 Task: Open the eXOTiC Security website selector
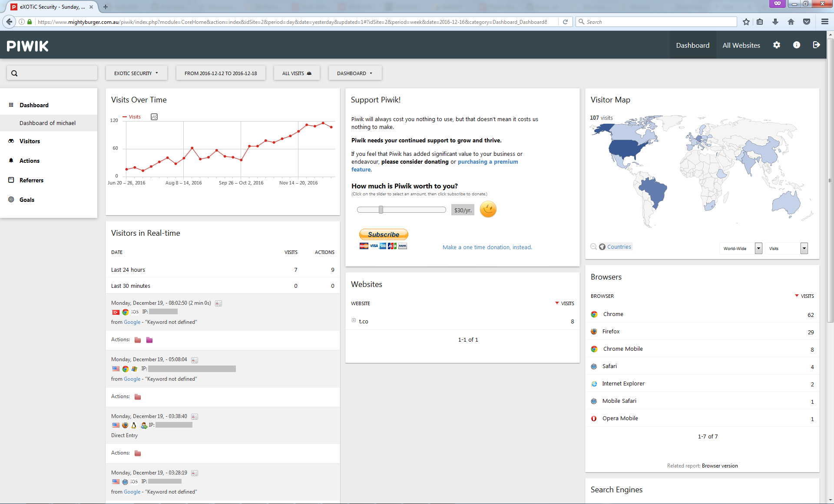(x=136, y=73)
